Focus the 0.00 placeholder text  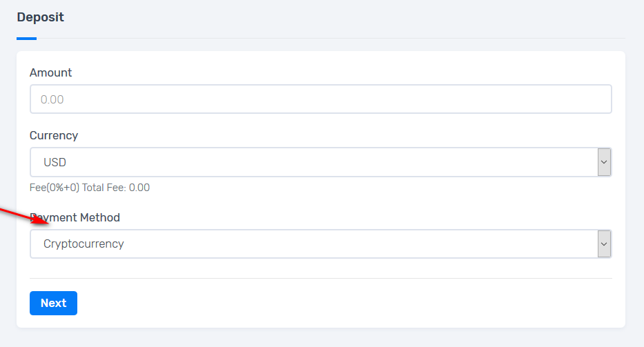point(52,99)
